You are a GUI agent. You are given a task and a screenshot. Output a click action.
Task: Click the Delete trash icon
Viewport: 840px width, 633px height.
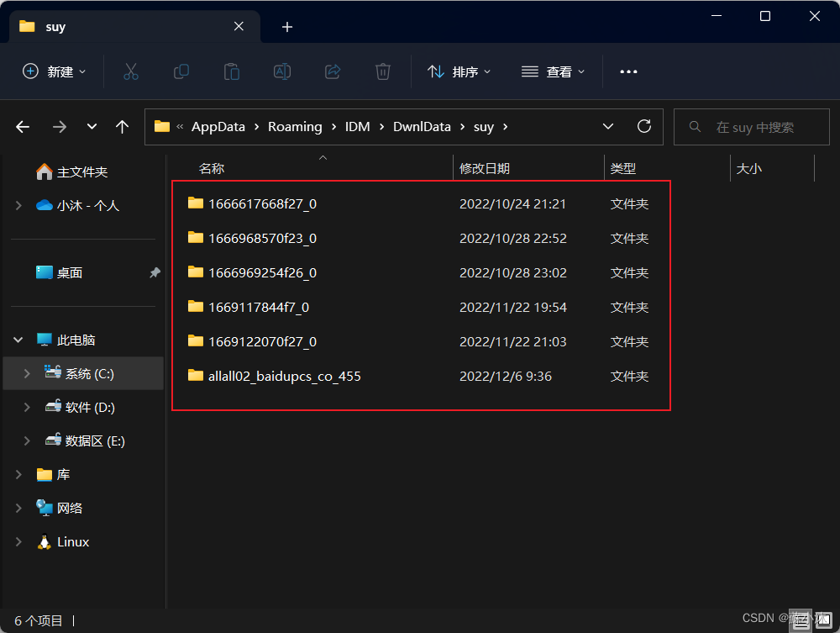[x=382, y=71]
